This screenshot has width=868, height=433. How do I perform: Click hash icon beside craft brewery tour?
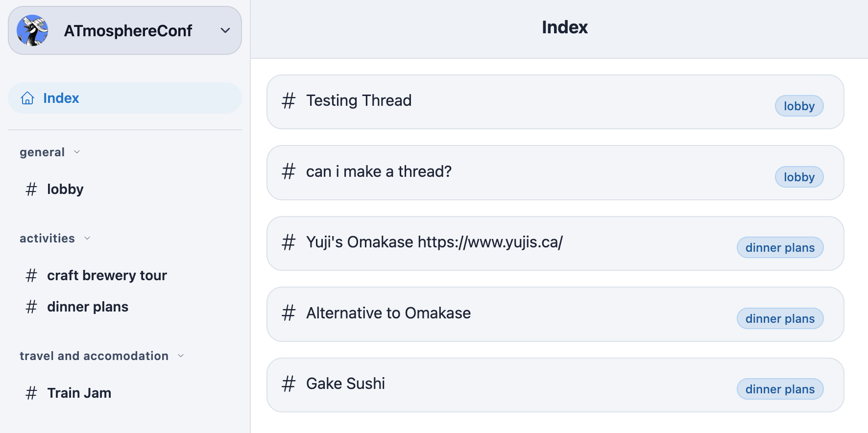31,275
